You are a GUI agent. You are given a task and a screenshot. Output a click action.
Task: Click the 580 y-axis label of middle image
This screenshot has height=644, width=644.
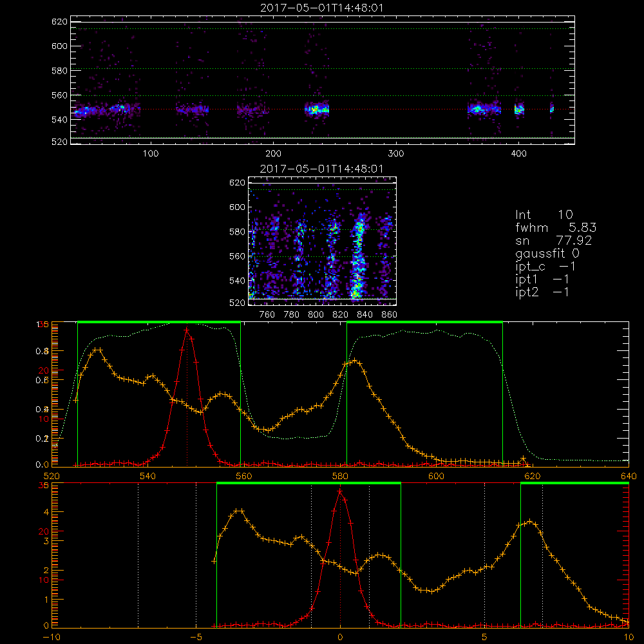(237, 232)
